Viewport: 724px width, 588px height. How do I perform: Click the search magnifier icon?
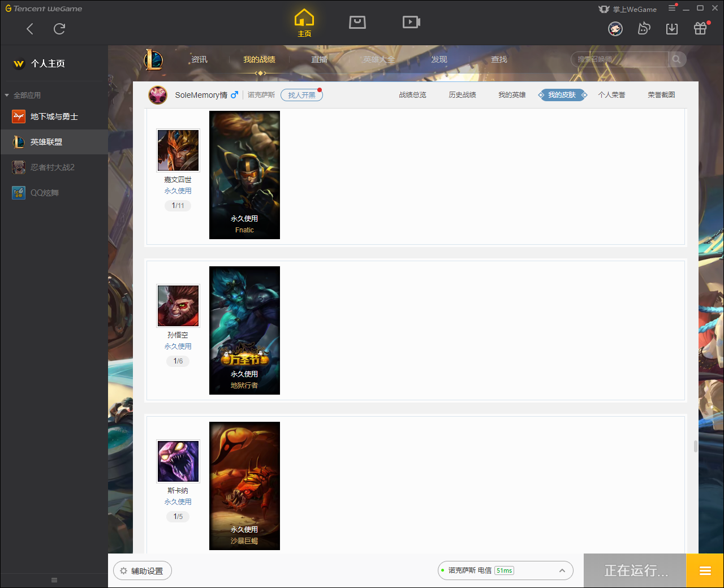(676, 59)
